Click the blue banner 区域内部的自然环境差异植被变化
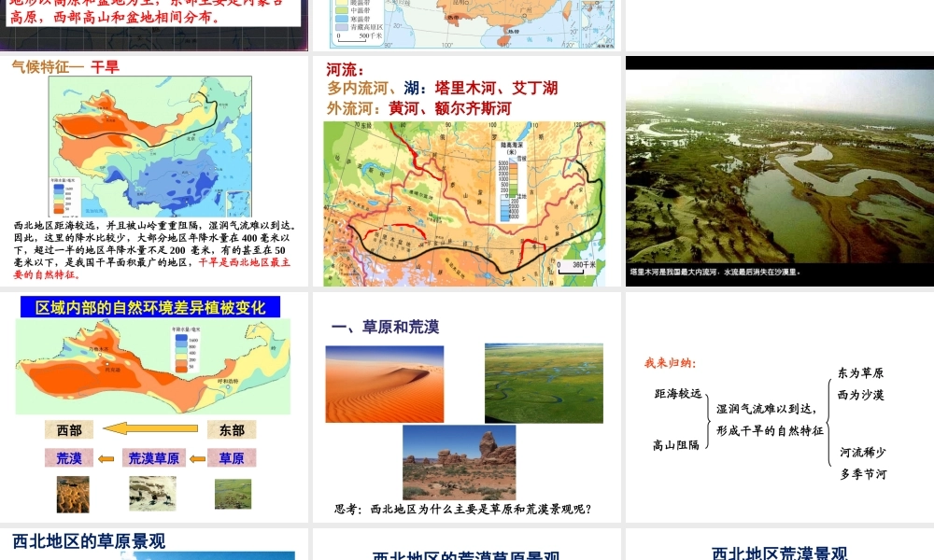This screenshot has height=560, width=934. coord(150,307)
